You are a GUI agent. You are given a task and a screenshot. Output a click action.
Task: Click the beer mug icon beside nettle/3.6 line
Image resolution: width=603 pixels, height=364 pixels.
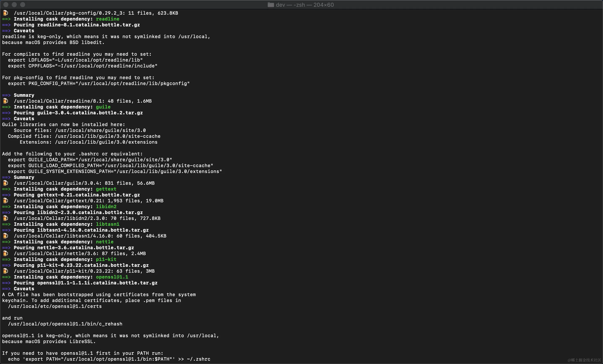click(x=5, y=253)
